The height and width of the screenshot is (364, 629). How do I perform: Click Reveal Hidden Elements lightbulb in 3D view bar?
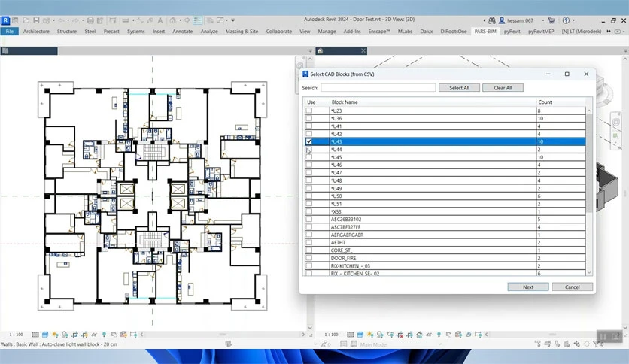click(439, 335)
